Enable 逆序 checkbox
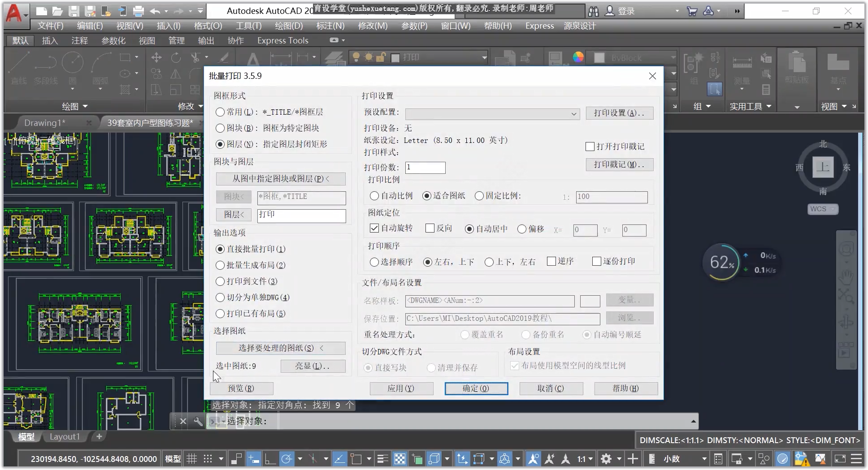The image size is (868, 470). (552, 261)
